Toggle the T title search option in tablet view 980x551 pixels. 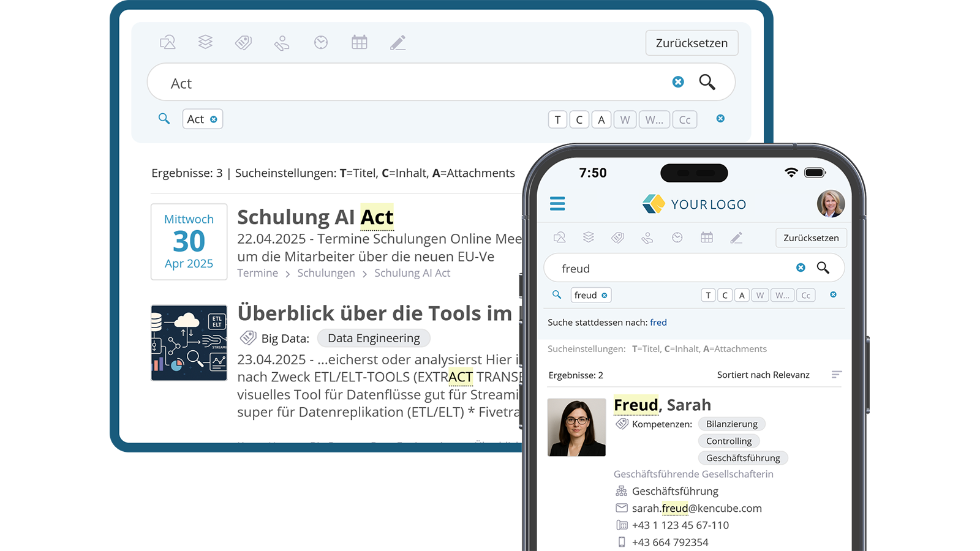(557, 119)
